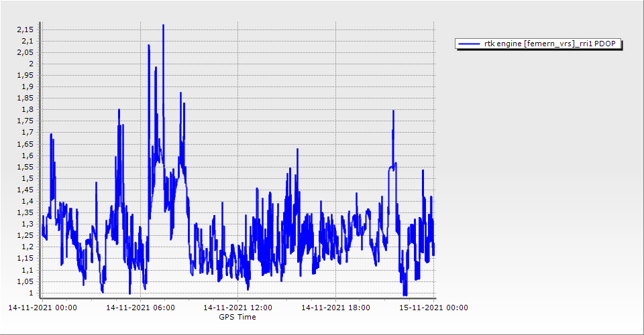Click the 1,25 Y-axis tick label
Viewport: 644px width, 335px height.
point(25,236)
